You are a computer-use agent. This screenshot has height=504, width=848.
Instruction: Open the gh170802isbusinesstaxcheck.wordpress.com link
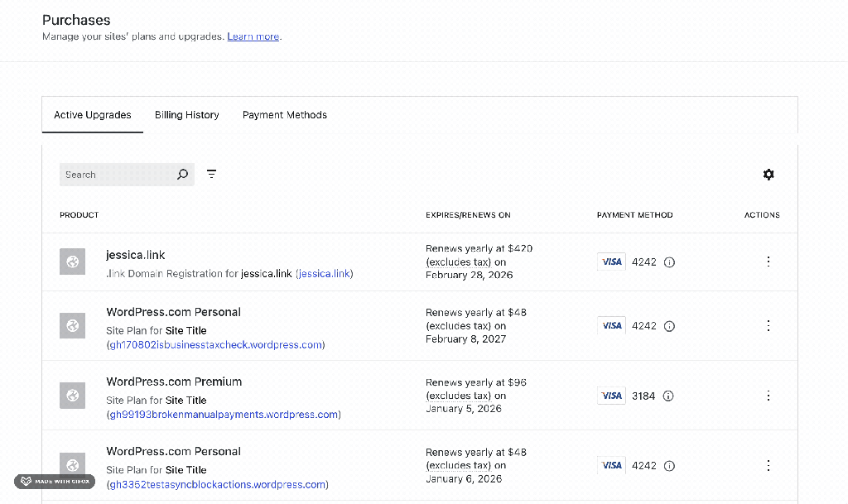tap(216, 345)
